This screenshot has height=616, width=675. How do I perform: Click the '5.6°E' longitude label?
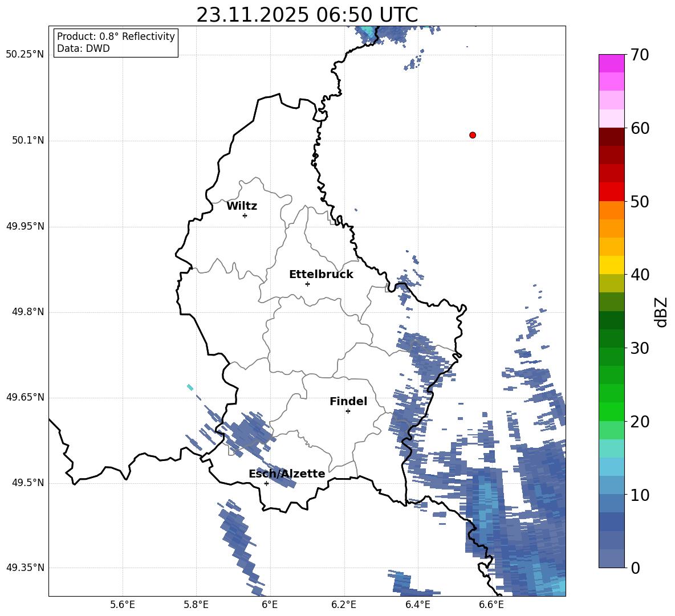click(x=123, y=605)
